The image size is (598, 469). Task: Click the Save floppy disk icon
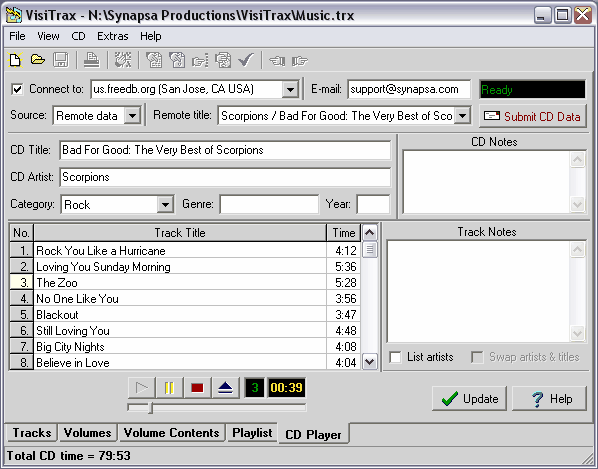point(61,60)
